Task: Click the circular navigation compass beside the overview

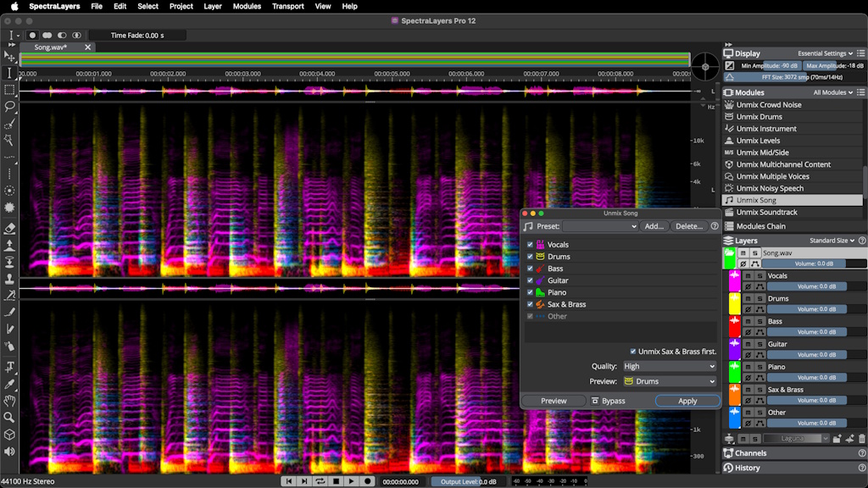Action: (x=704, y=67)
